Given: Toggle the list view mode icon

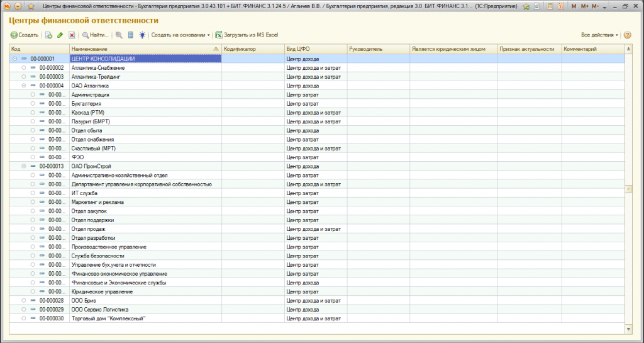Looking at the screenshot, I should [x=131, y=35].
